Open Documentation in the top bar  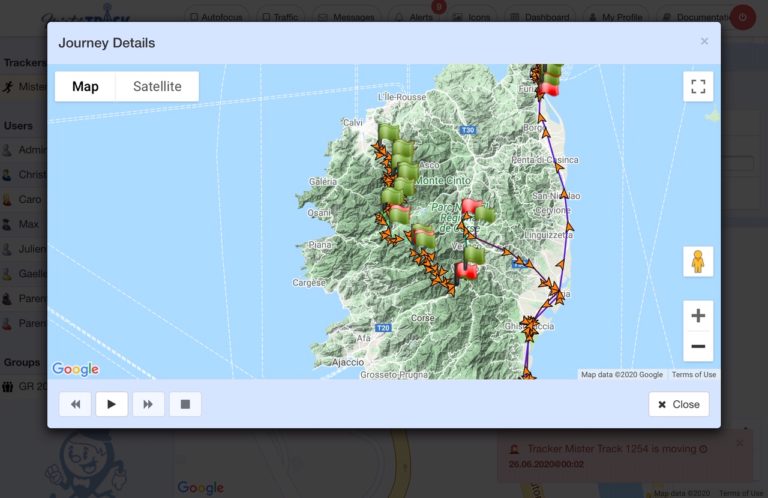point(696,17)
